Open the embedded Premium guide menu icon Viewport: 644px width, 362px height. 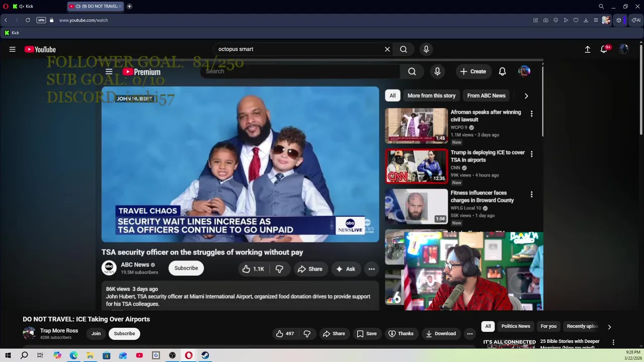pos(109,71)
